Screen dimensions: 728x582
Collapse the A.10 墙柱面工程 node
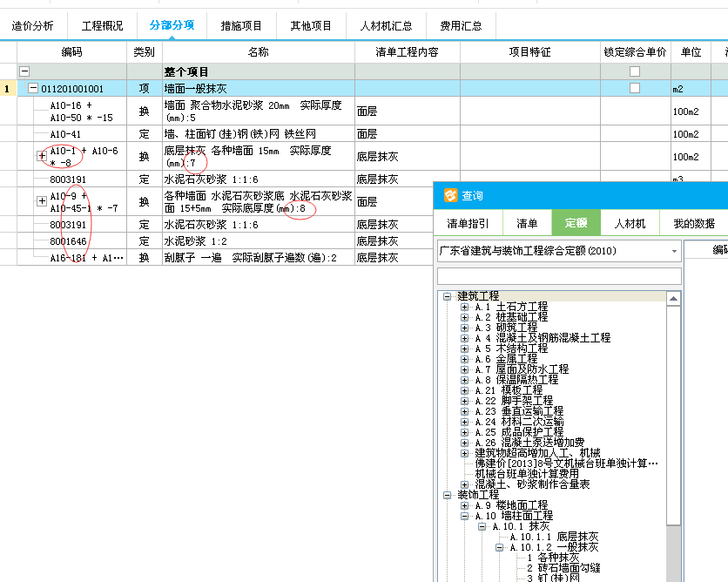[464, 516]
